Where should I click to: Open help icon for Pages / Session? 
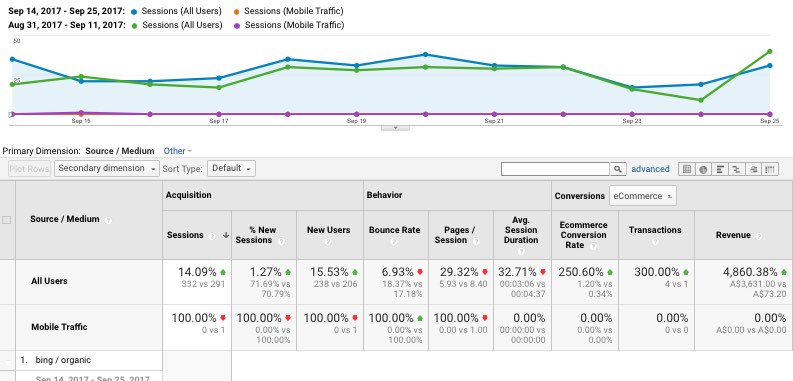(476, 241)
